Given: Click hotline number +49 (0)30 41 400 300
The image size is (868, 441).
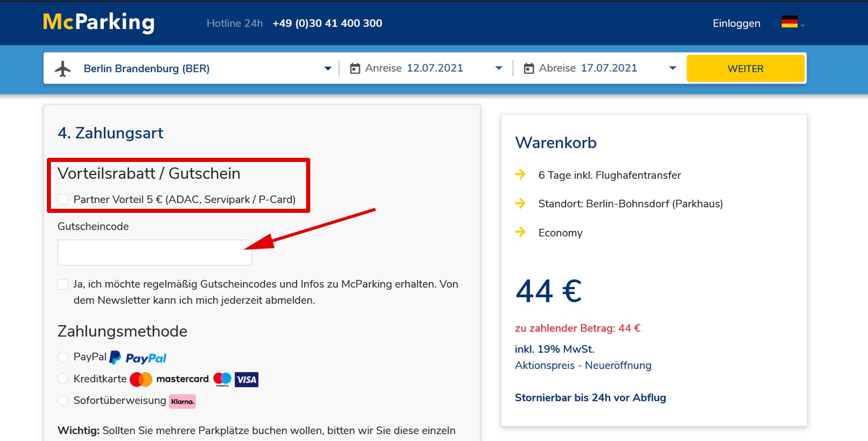Looking at the screenshot, I should (x=328, y=23).
